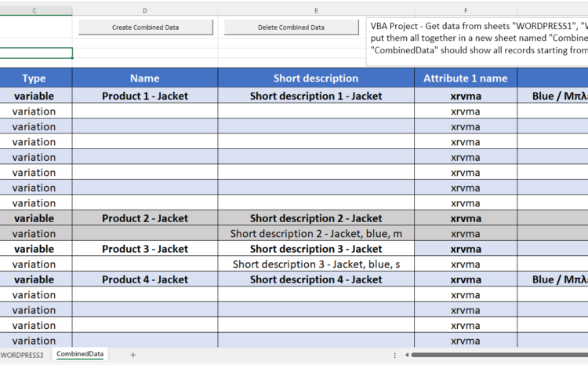Image resolution: width=588 pixels, height=365 pixels.
Task: Select column D header
Action: click(x=145, y=10)
